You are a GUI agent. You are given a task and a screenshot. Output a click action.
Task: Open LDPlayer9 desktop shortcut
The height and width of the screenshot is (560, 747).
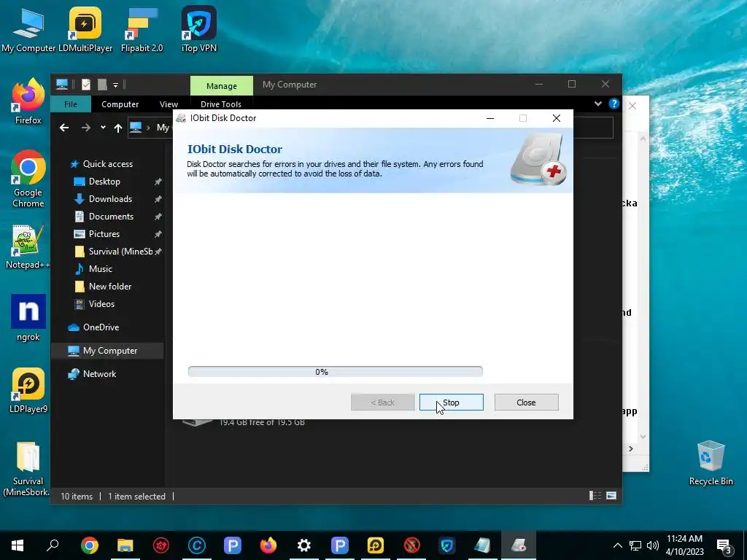click(28, 391)
